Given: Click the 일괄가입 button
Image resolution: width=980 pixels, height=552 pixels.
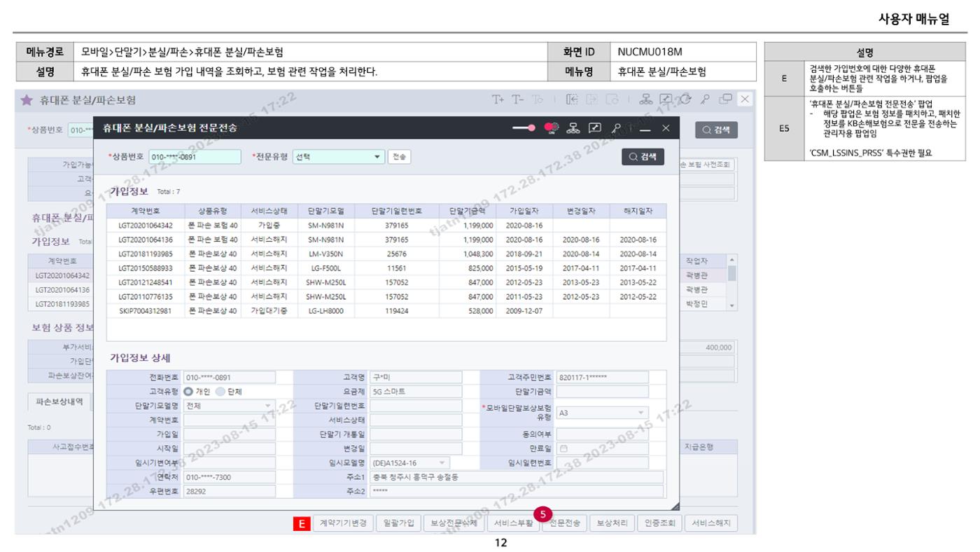Looking at the screenshot, I should [x=397, y=523].
